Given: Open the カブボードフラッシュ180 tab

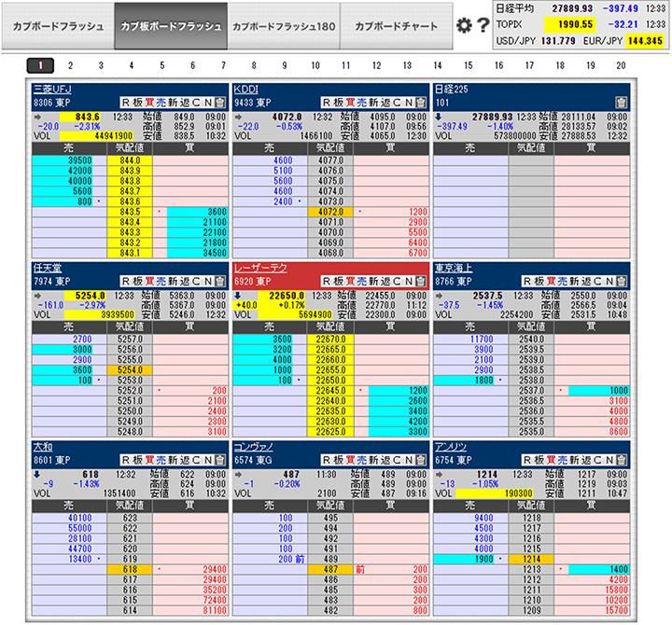Looking at the screenshot, I should click(x=284, y=26).
